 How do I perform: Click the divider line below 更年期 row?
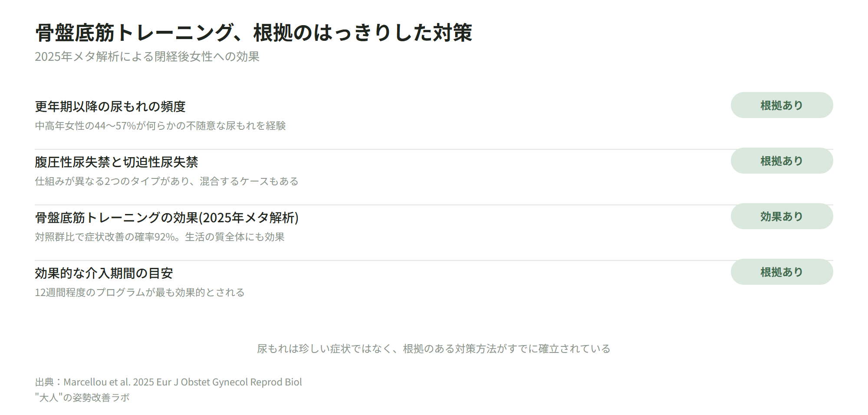pyautogui.click(x=434, y=149)
